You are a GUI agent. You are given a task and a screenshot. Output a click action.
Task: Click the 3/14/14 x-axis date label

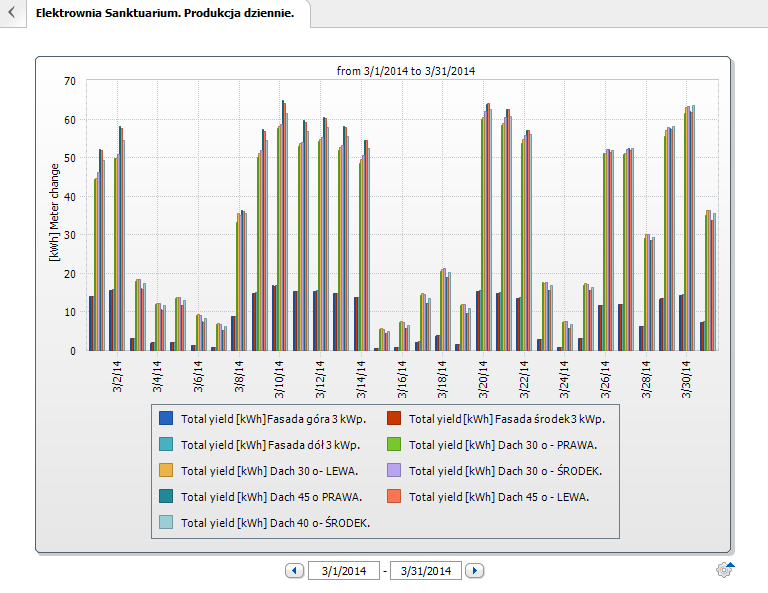pyautogui.click(x=361, y=380)
